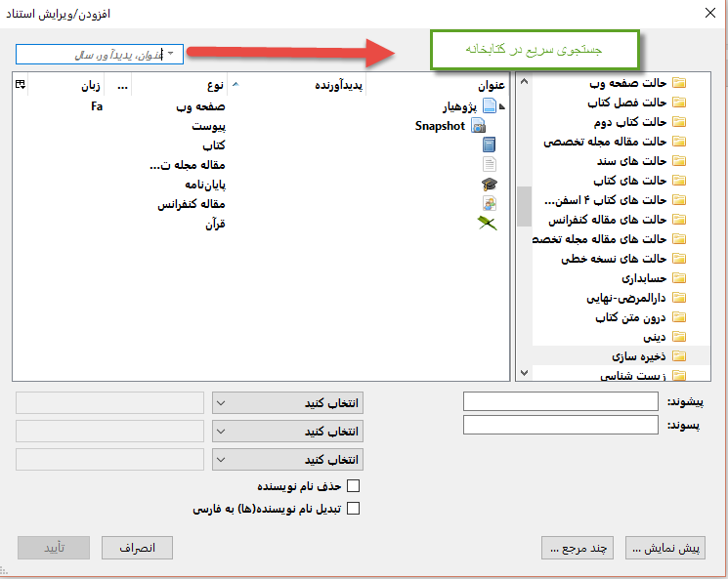This screenshot has height=579, width=728.
Task: Click the پیش نمایش button
Action: (664, 548)
